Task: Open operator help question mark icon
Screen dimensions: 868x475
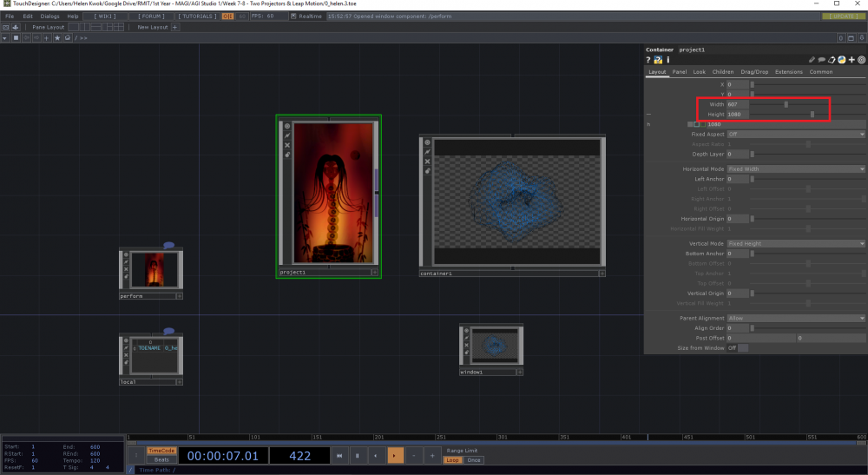Action: (648, 60)
